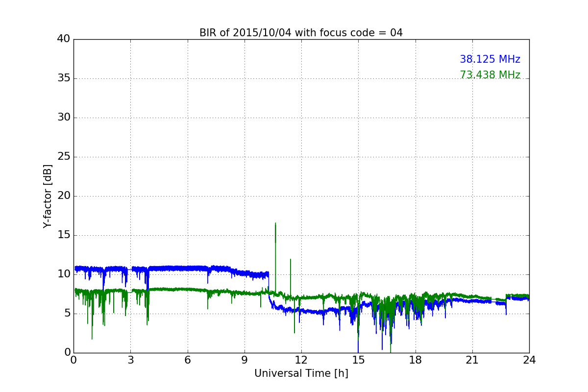Click the y-axis tick label '20'
The height and width of the screenshot is (392, 588).
tap(64, 196)
